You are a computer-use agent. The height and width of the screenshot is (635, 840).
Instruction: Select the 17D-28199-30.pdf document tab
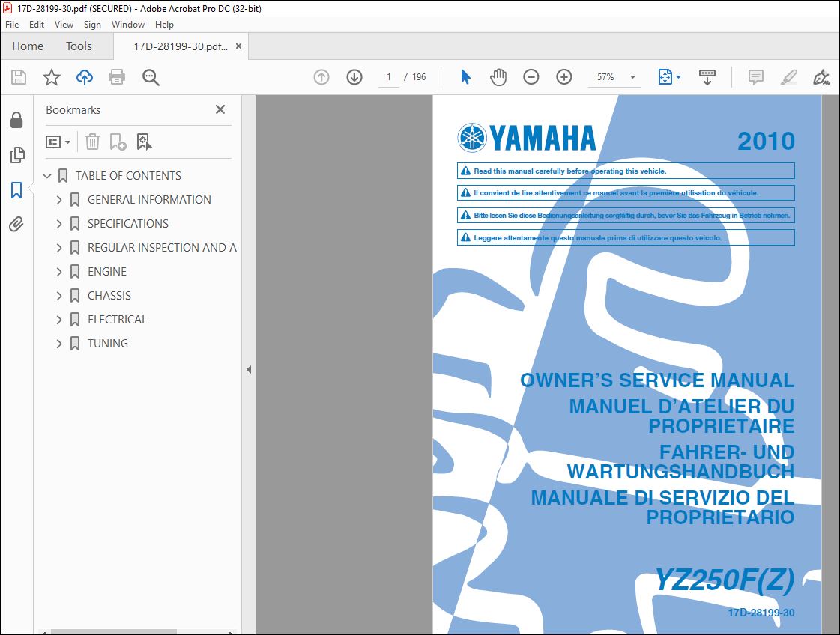tap(181, 46)
